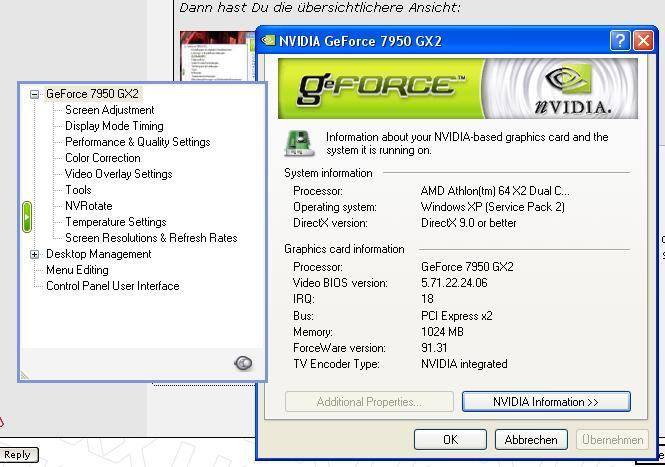Close the NVIDIA GeForce 7950 GX2 dialog

pos(643,41)
